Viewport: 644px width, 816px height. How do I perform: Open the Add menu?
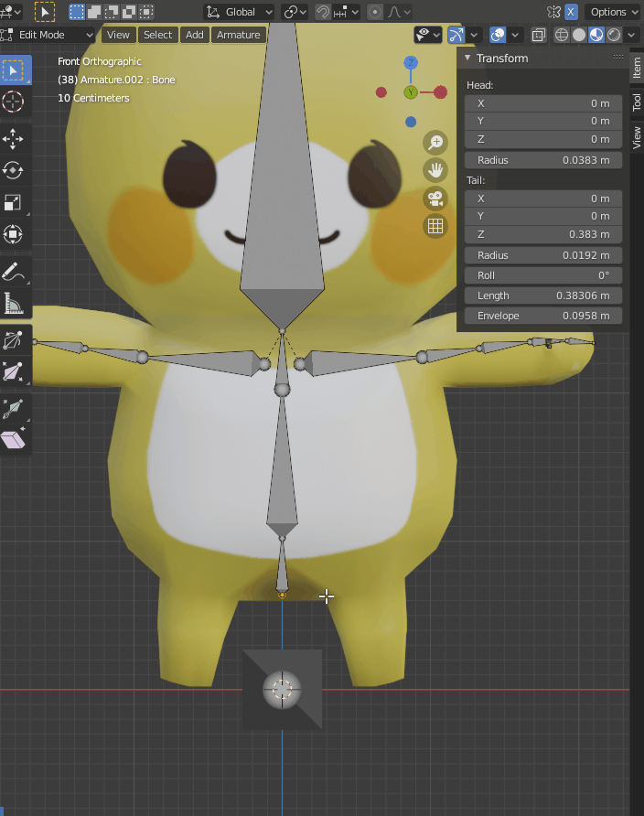click(x=195, y=35)
